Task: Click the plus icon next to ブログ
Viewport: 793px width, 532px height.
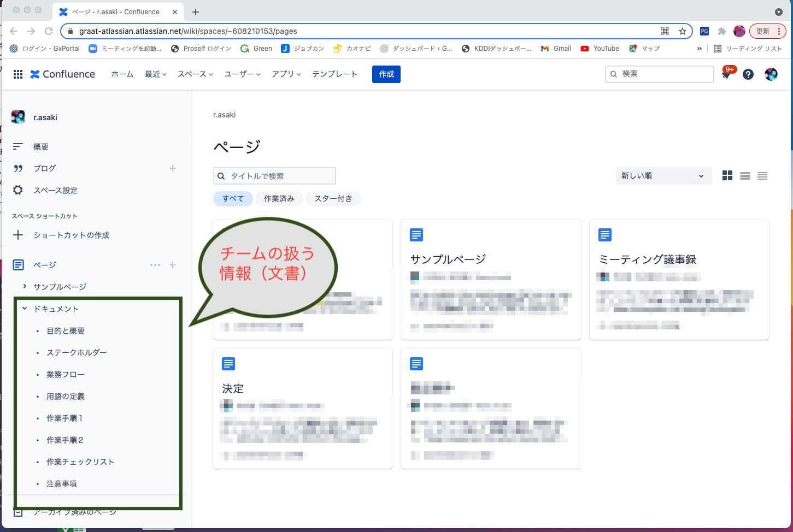Action: pyautogui.click(x=173, y=168)
